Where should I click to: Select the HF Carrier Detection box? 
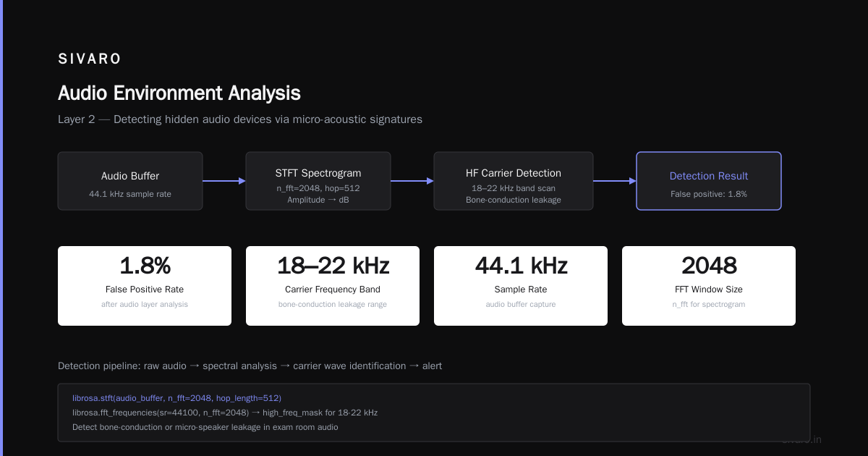pos(514,181)
